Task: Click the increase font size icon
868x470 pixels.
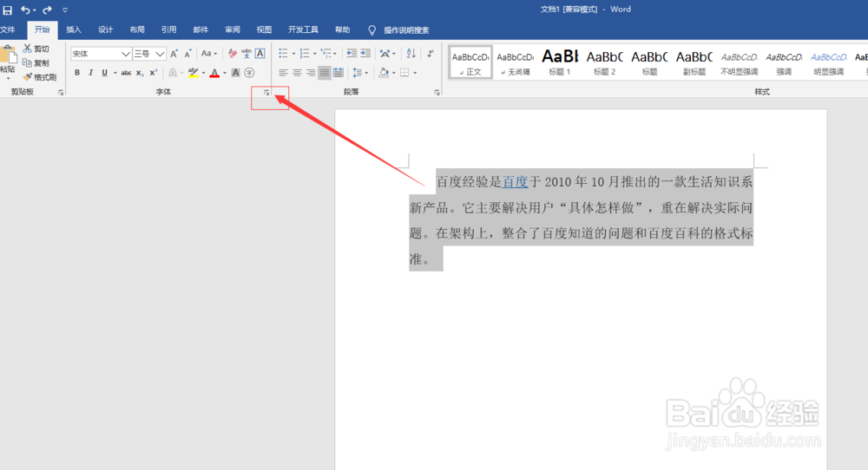Action: [x=174, y=54]
